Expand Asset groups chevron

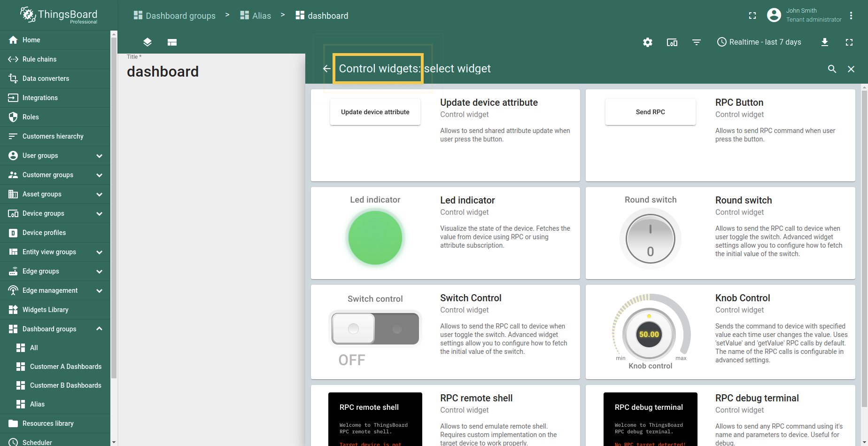coord(99,194)
